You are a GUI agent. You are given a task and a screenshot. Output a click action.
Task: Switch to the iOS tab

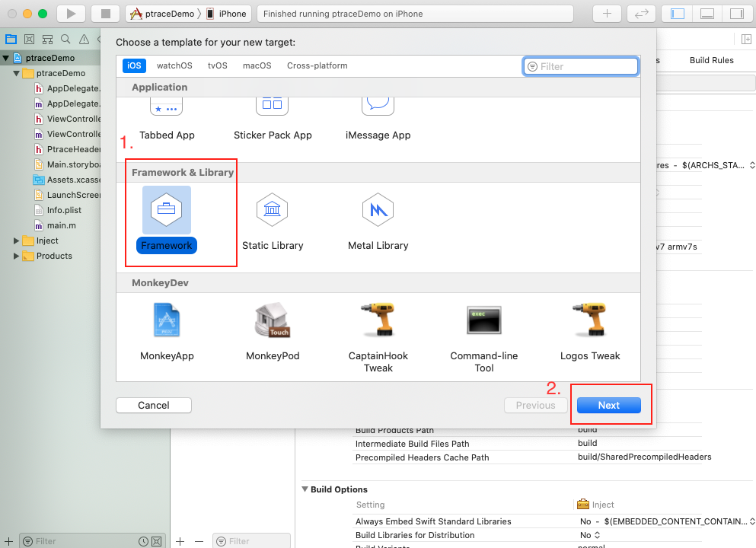[x=134, y=65]
